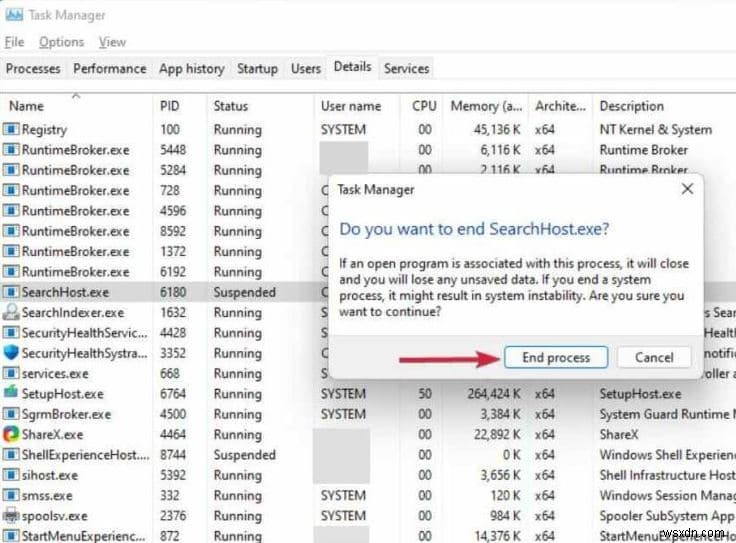Select the SetupHost.exe process name
This screenshot has width=736, height=543.
(62, 394)
